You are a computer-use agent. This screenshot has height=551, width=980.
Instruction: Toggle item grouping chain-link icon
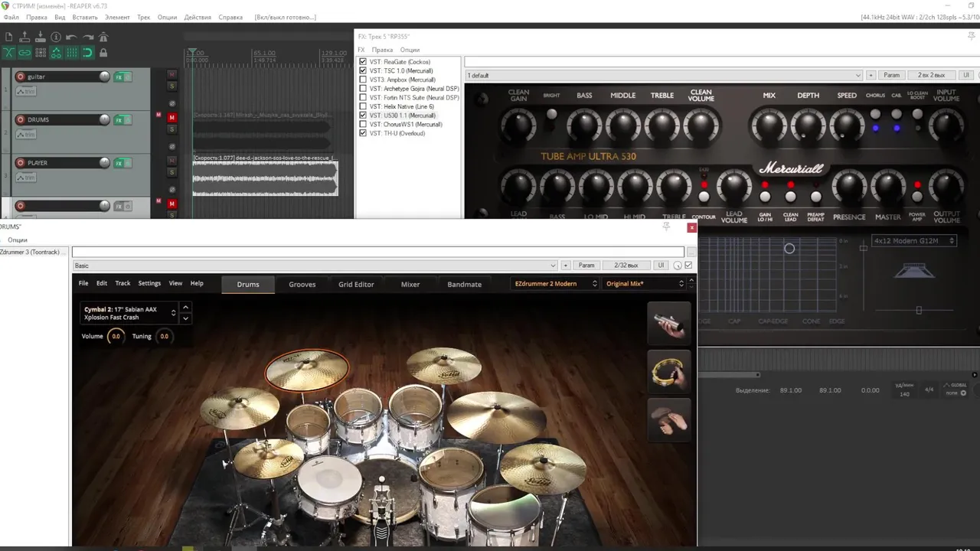pyautogui.click(x=24, y=53)
